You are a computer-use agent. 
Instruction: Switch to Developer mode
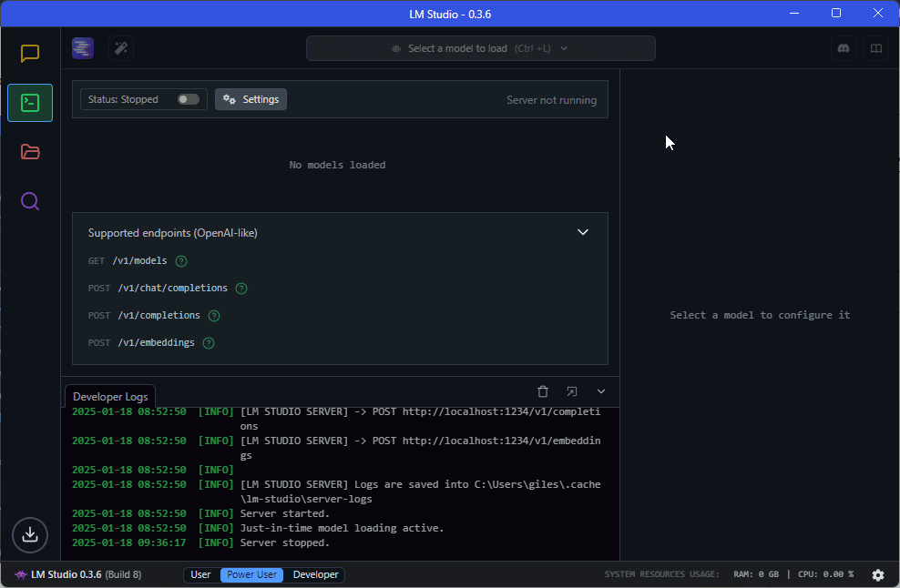point(316,574)
